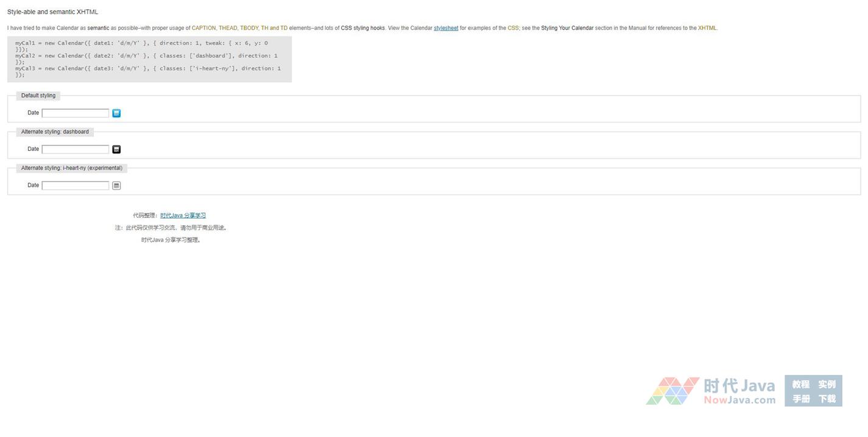Click the Style-able and semantic XHTML heading
Screen dimensions: 868x437
52,12
